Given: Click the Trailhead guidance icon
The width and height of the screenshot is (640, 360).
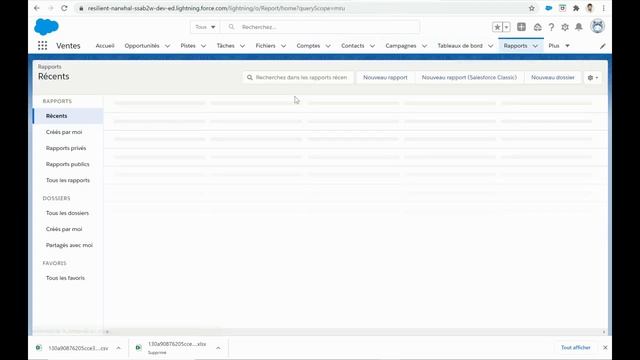Looking at the screenshot, I should (538, 27).
